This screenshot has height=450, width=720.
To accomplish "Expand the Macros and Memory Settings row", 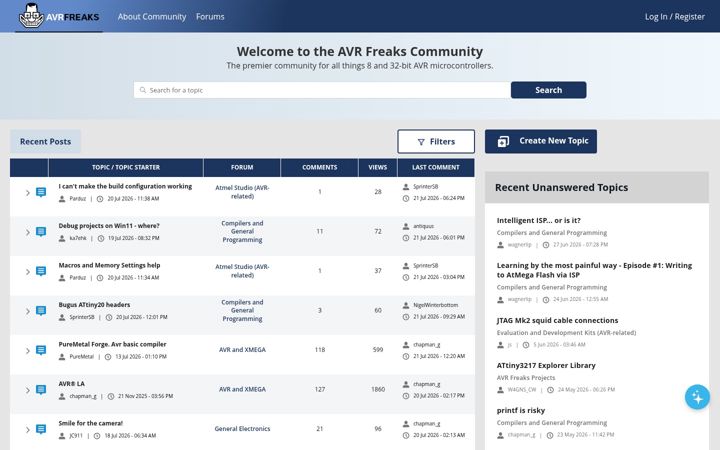I will [x=28, y=271].
